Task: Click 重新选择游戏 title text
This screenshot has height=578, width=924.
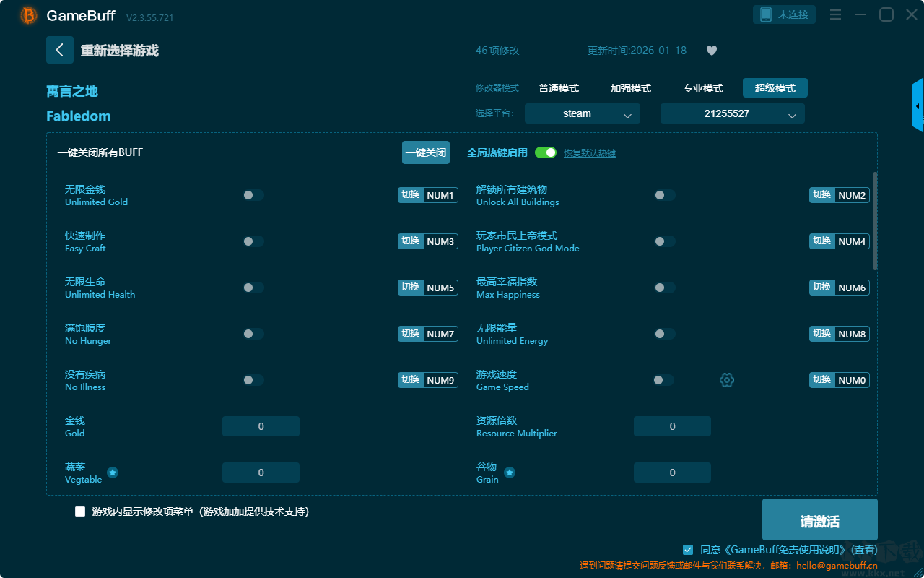Action: [x=120, y=51]
